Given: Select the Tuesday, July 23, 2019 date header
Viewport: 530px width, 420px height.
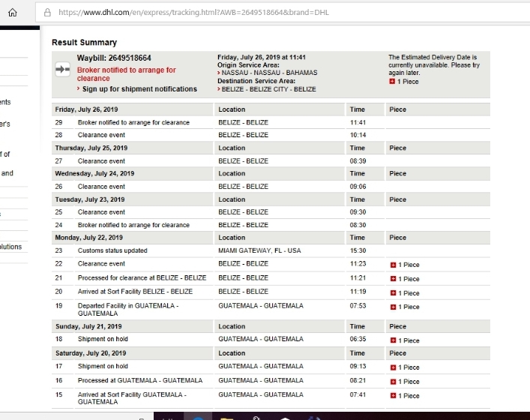Looking at the screenshot, I should [x=90, y=199].
